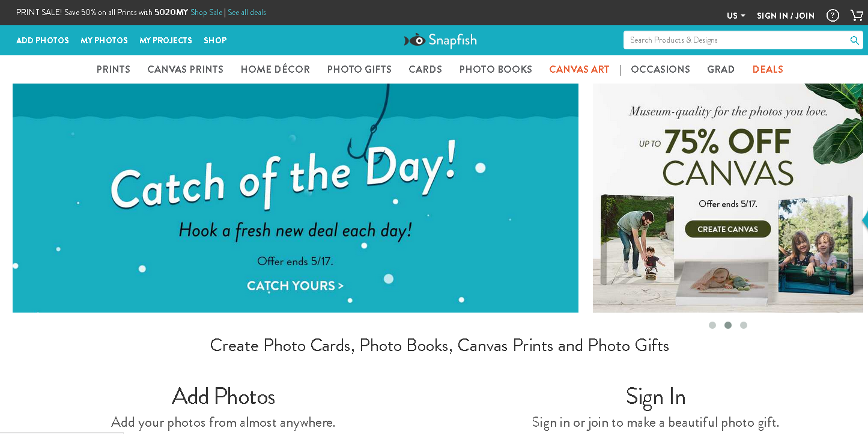Open the Home Décor menu

pos(275,69)
